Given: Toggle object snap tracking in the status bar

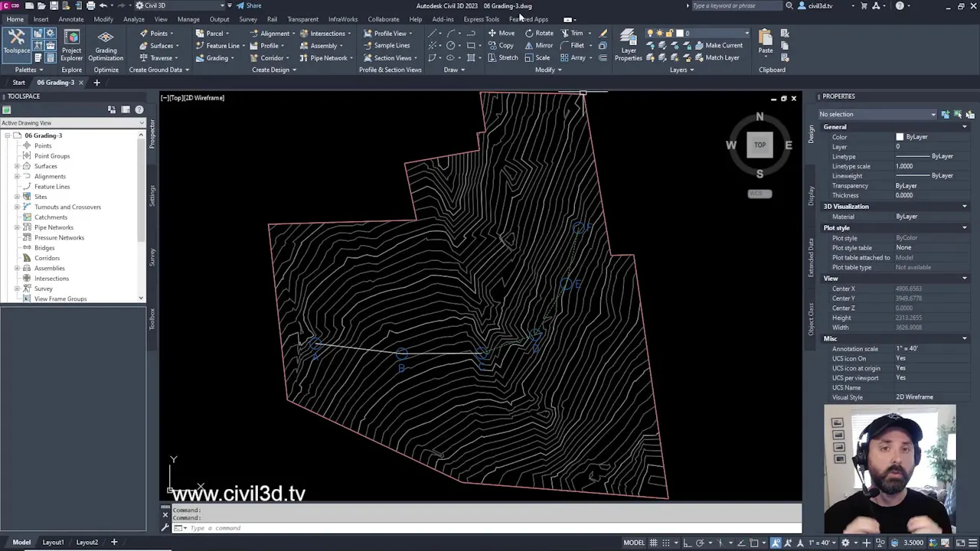Looking at the screenshot, I should point(742,542).
